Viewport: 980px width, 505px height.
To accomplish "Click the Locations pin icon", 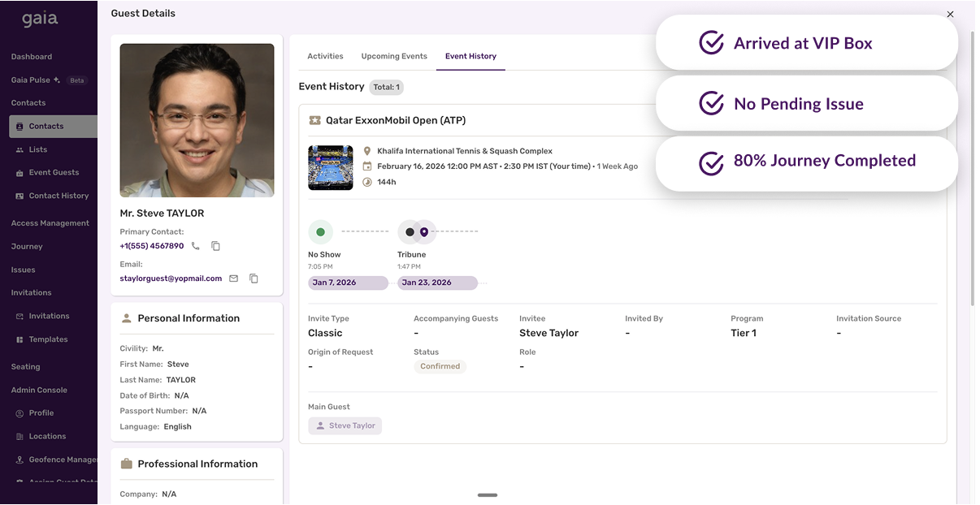I will [x=18, y=436].
